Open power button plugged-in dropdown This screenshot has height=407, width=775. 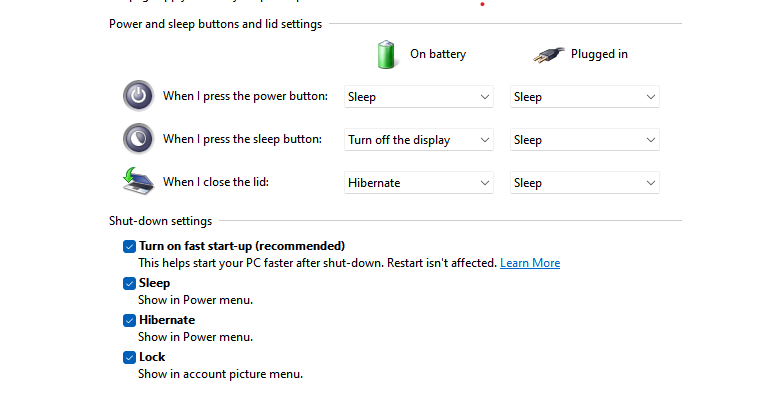(x=584, y=97)
